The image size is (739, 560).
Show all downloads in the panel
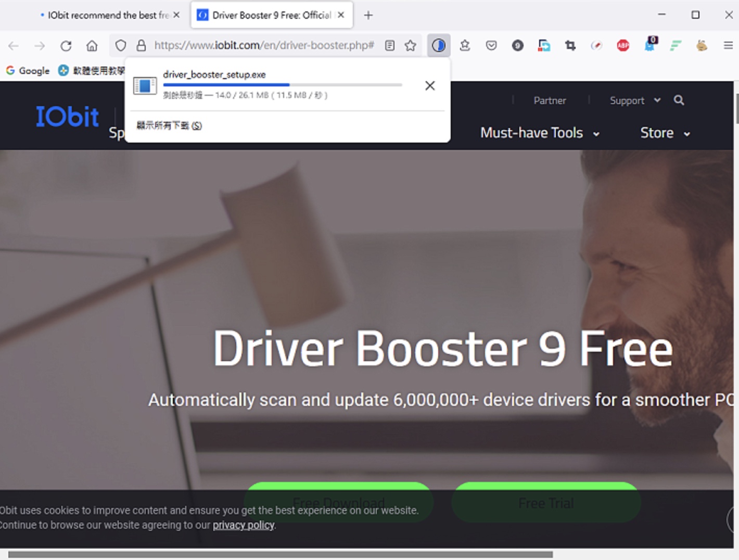coord(169,125)
